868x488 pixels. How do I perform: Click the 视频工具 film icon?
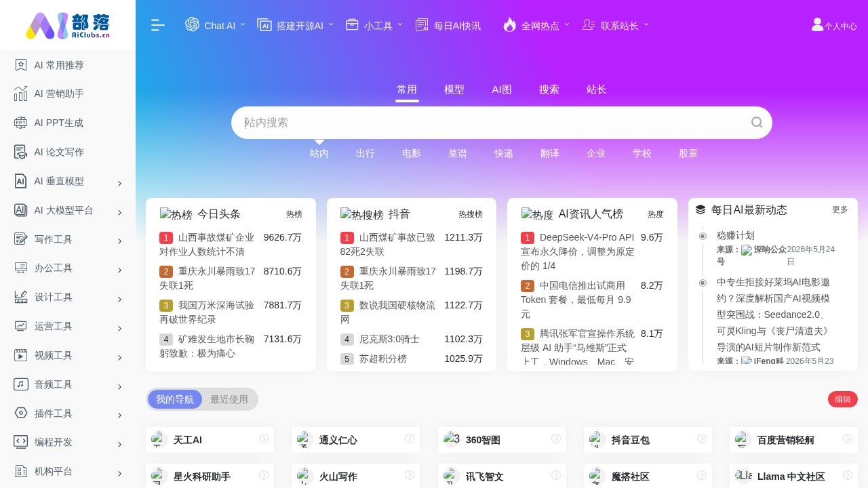coord(21,355)
